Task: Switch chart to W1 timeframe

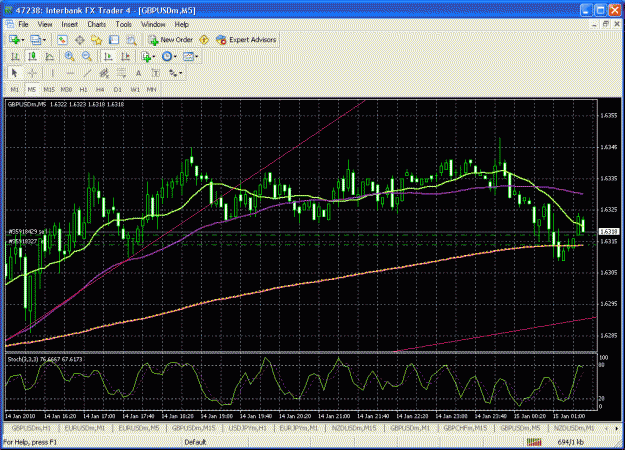Action: click(135, 89)
